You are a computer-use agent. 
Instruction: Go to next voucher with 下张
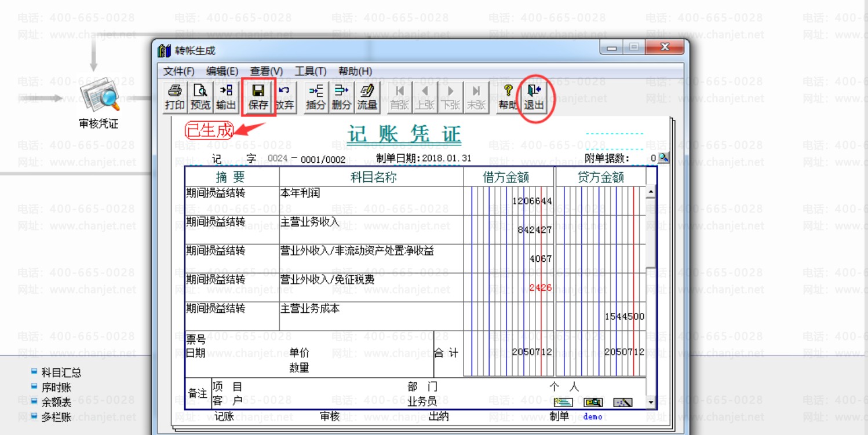click(x=450, y=97)
